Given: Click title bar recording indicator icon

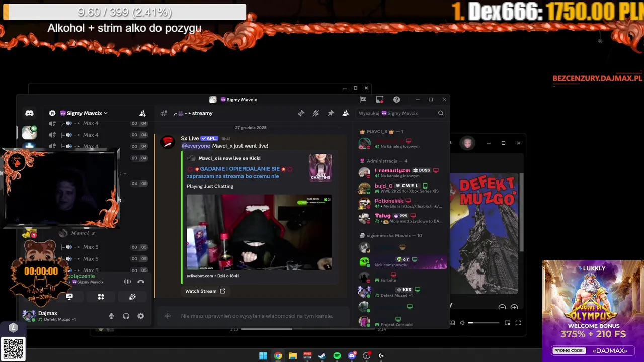Looking at the screenshot, I should 379,99.
